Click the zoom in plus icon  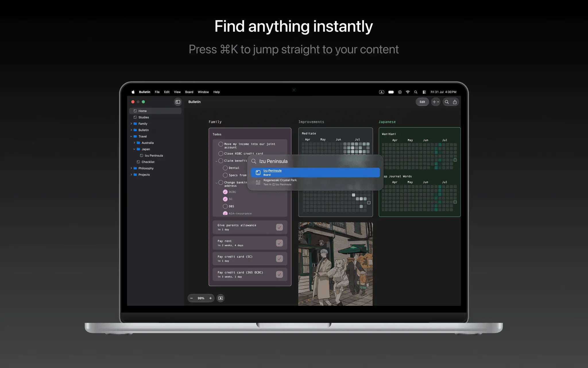pos(210,298)
